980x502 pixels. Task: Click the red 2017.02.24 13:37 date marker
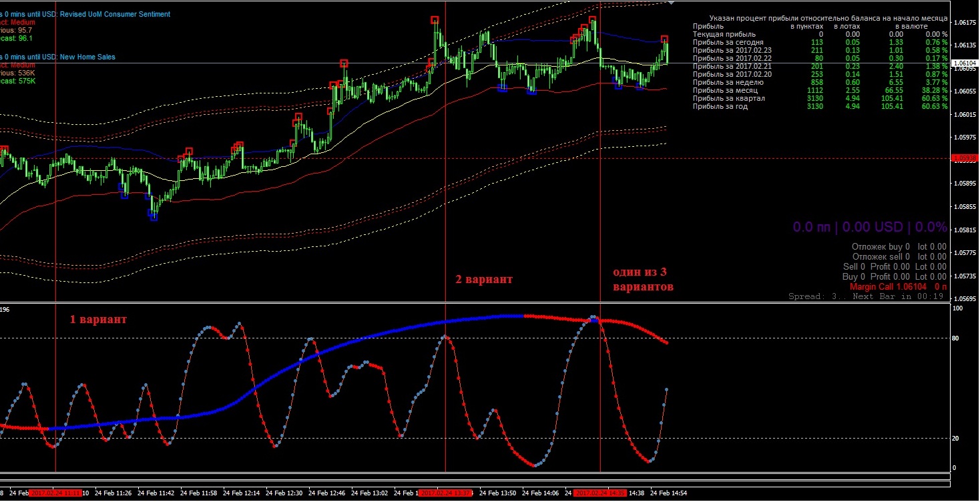(x=445, y=493)
